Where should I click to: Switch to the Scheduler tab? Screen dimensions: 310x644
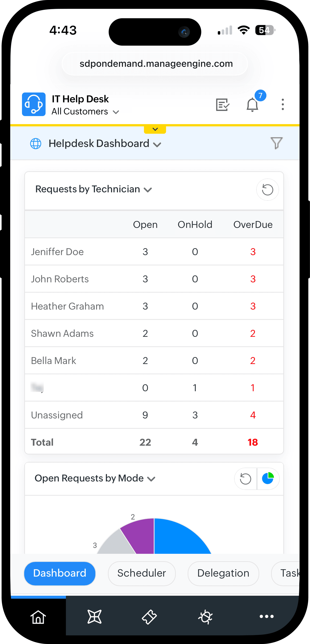point(142,573)
